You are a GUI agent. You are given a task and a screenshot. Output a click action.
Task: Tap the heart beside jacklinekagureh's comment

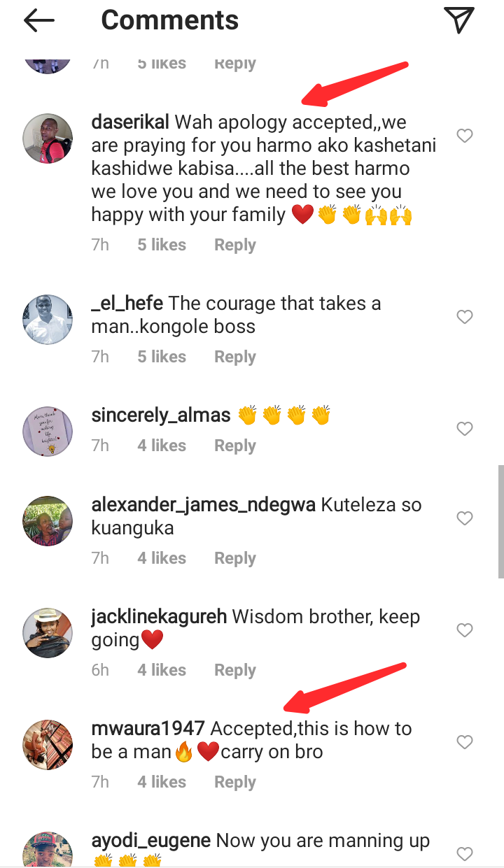pos(465,630)
